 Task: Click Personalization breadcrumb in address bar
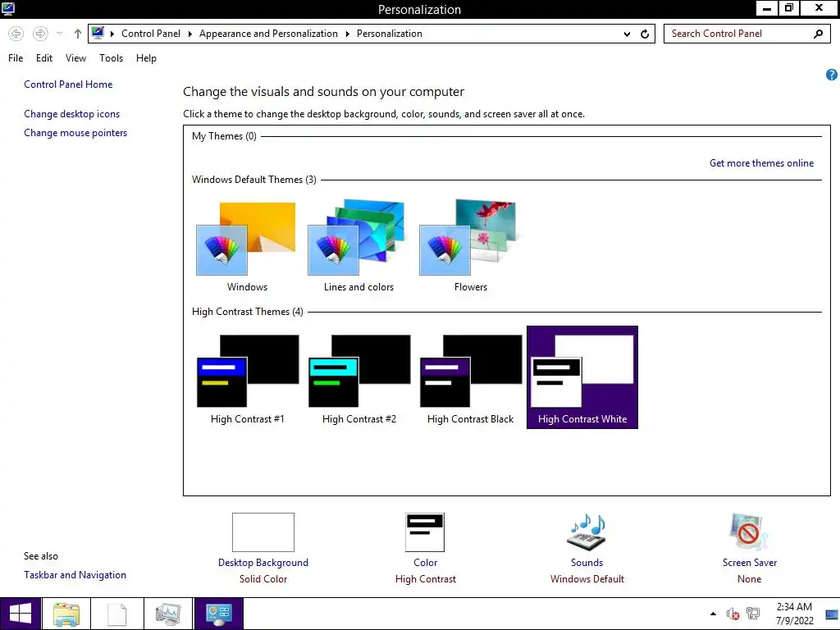(x=390, y=33)
